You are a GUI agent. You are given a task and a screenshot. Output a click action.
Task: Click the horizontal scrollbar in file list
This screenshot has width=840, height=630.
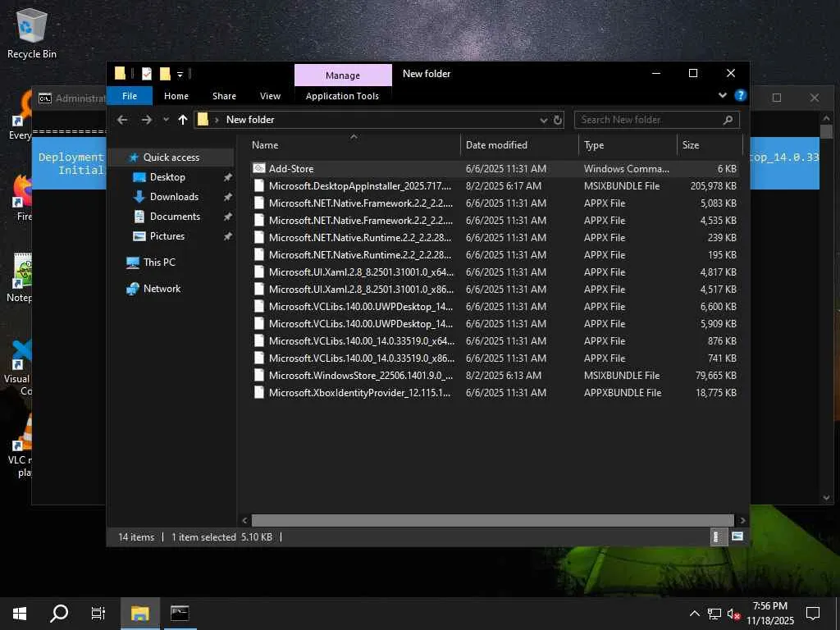[492, 520]
